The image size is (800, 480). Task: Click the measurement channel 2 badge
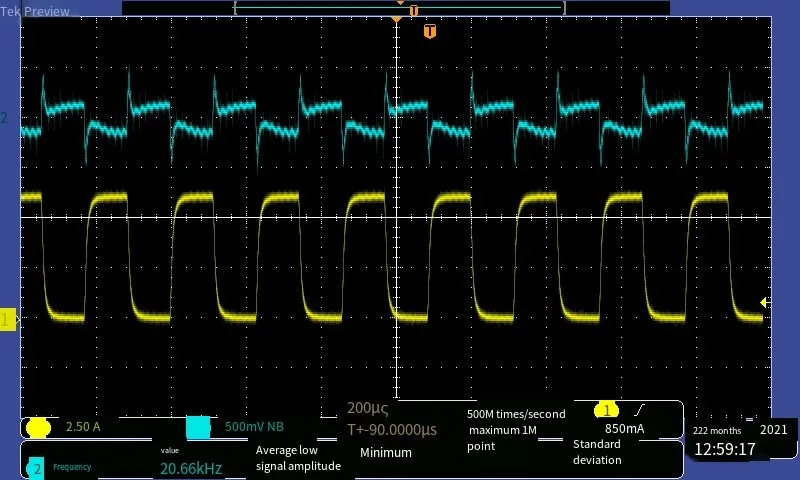point(37,469)
